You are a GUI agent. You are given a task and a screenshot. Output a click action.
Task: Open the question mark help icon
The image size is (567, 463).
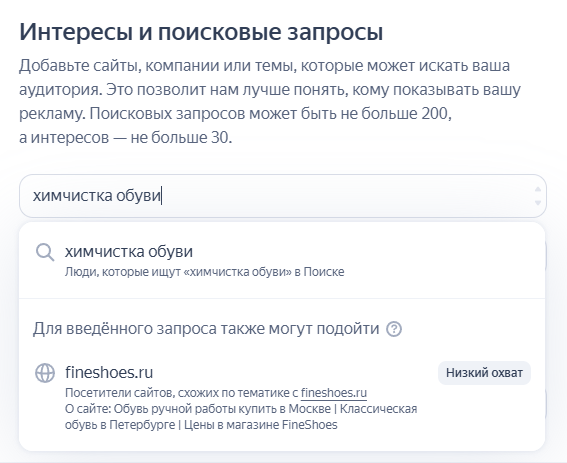point(394,329)
